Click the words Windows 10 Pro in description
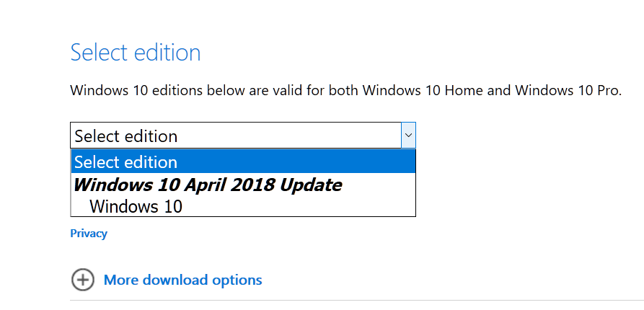 click(x=568, y=90)
